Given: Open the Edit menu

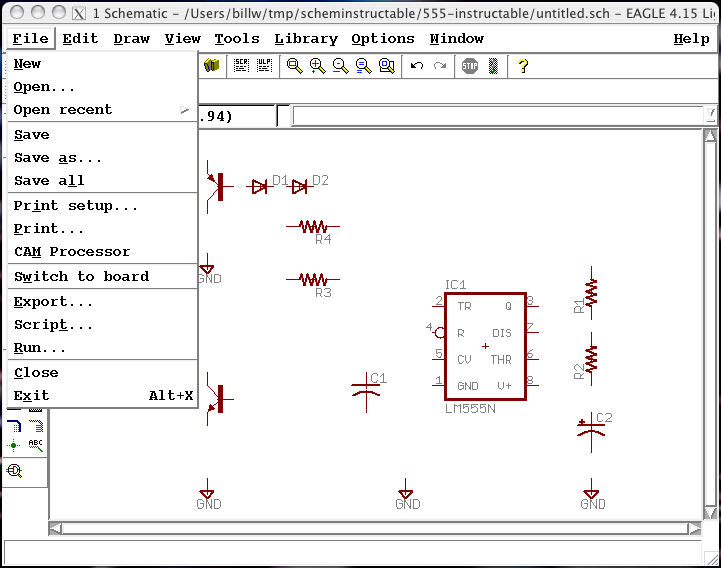Looking at the screenshot, I should [x=80, y=39].
